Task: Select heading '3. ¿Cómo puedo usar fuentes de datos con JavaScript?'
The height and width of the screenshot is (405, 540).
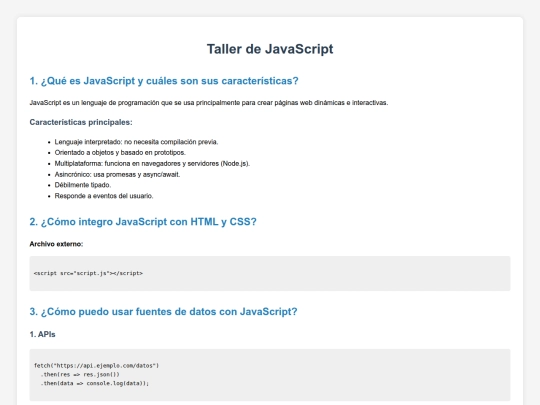Action: tap(163, 312)
